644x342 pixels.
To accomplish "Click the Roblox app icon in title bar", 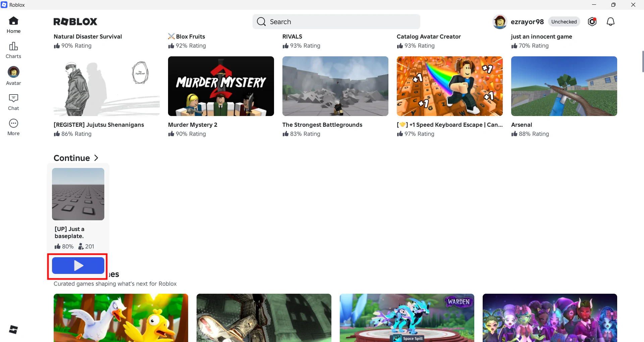I will pyautogui.click(x=4, y=5).
